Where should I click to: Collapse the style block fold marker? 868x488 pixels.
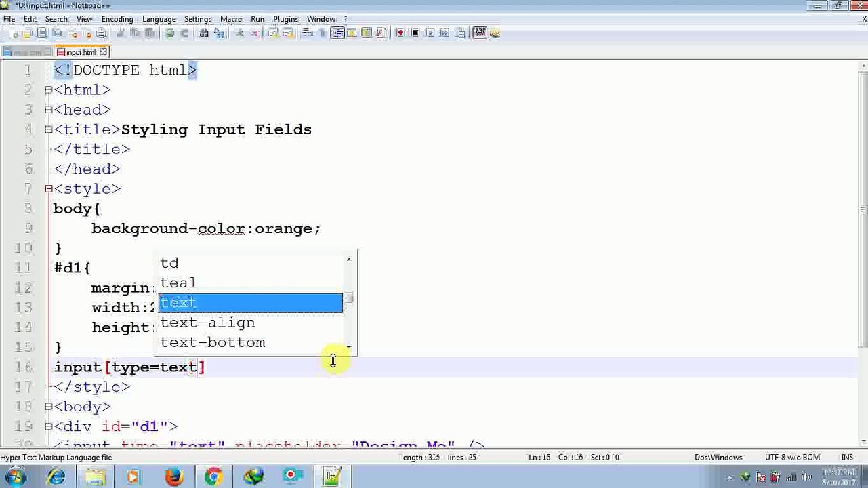(x=49, y=188)
